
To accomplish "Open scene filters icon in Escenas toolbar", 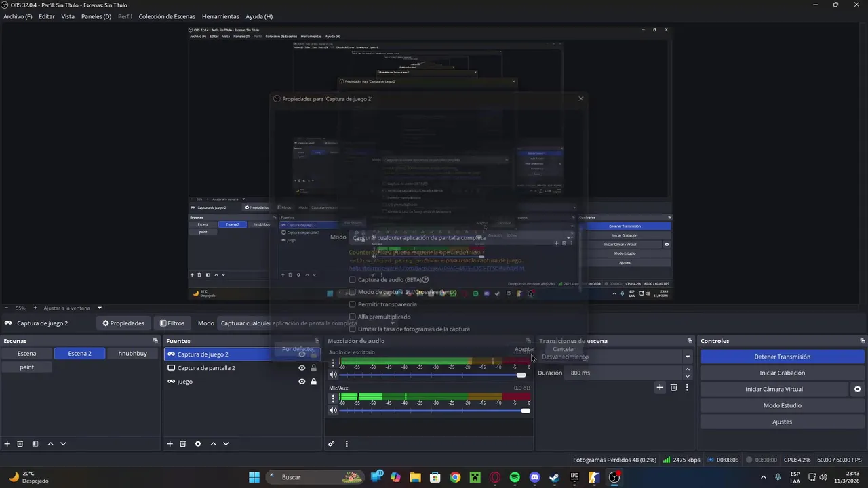I will coord(35,444).
